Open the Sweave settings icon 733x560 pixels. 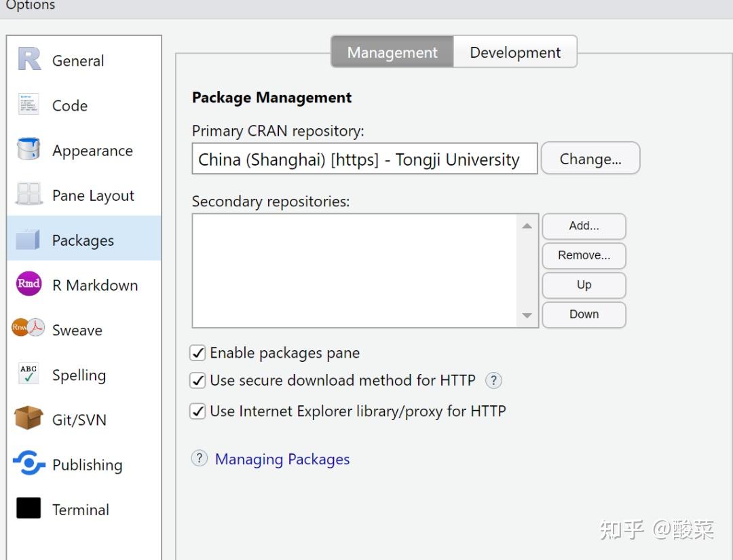point(29,329)
